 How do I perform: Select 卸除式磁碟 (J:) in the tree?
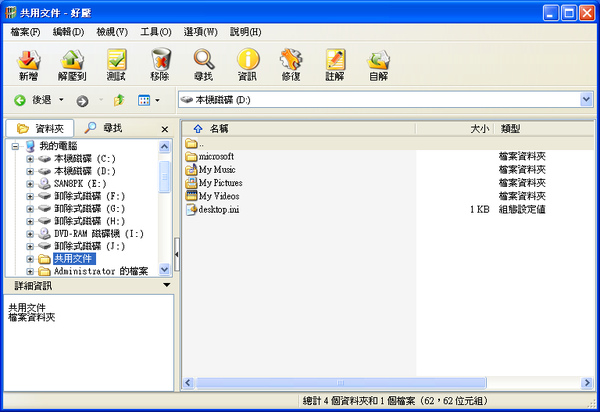[90, 246]
